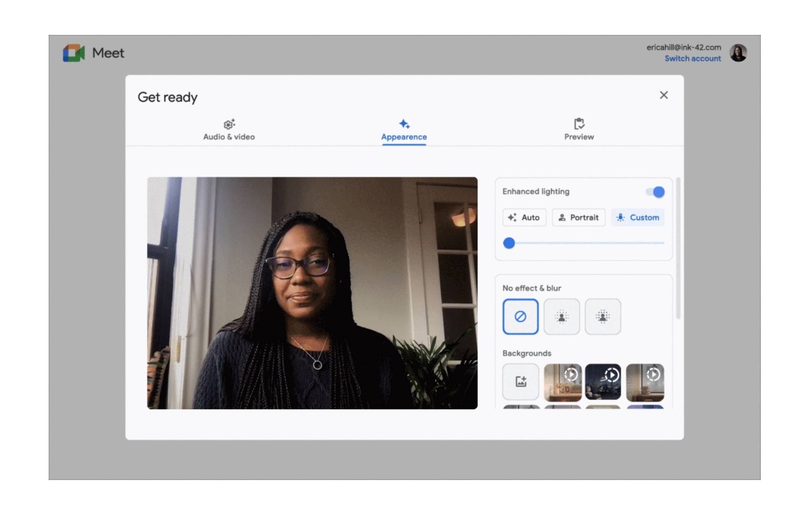Pick the dark night animated background
The image size is (812, 511).
point(603,382)
